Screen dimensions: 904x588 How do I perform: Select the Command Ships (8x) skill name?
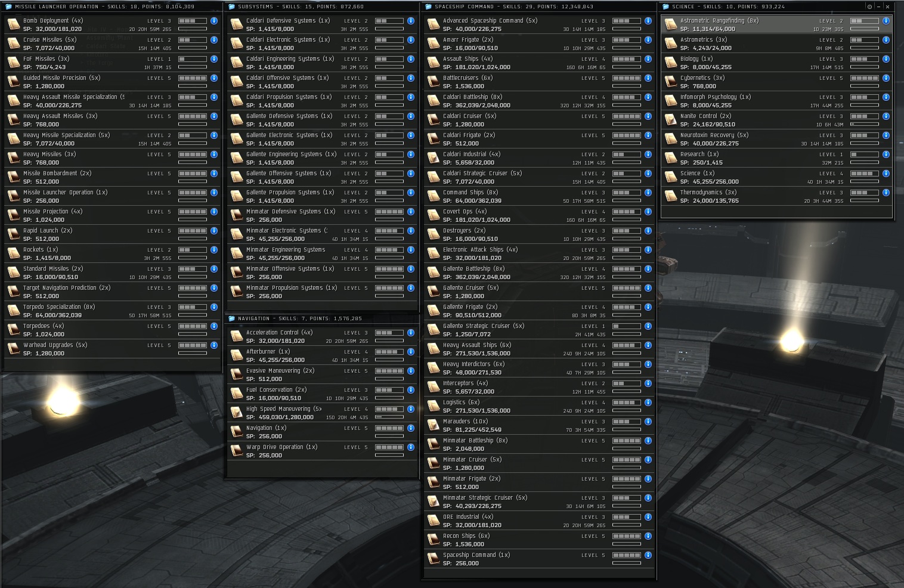[470, 193]
